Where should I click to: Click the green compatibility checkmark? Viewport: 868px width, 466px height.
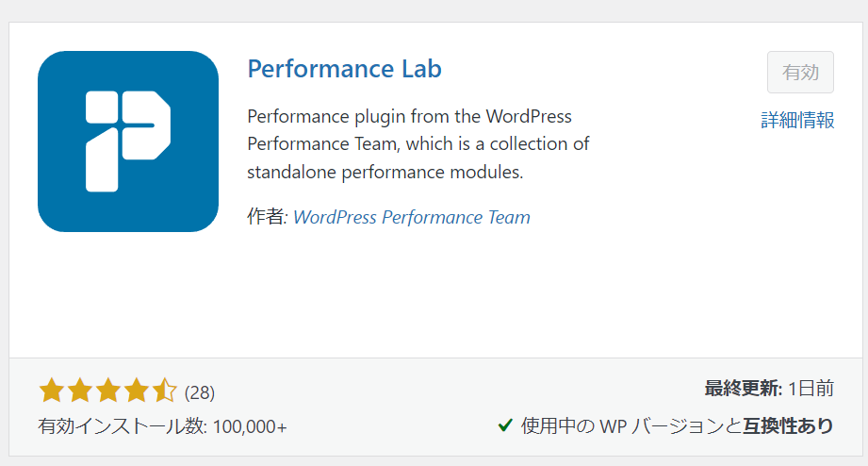505,425
